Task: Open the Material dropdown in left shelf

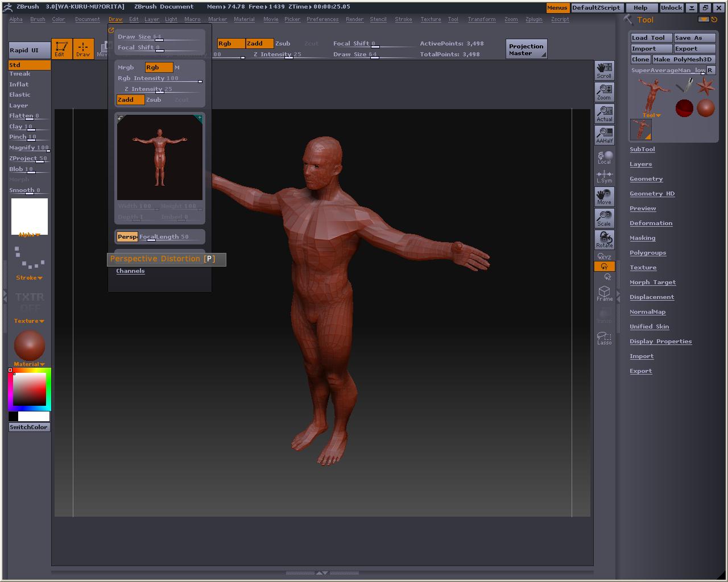Action: coord(29,364)
